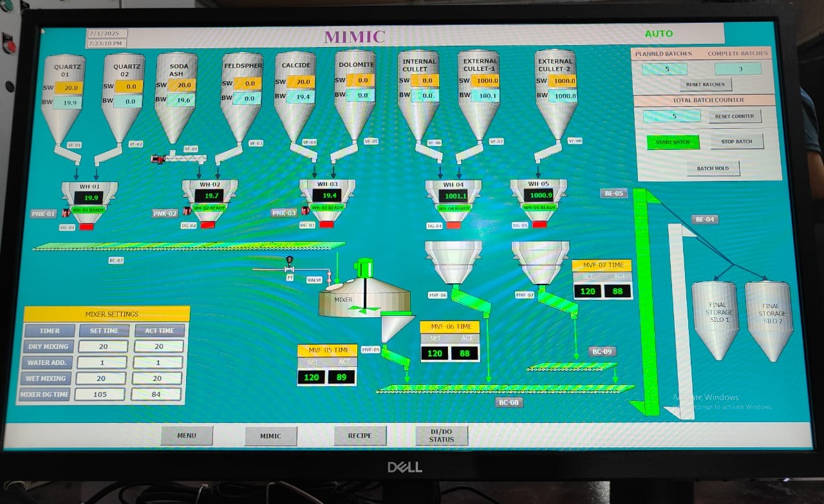824x504 pixels.
Task: Click the SF-01 screw feeder motor
Action: [158, 158]
